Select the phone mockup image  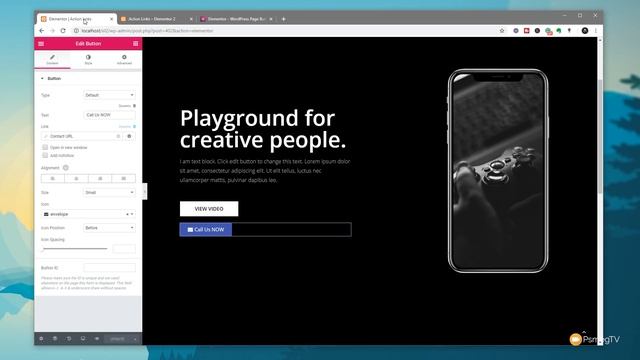(498, 171)
